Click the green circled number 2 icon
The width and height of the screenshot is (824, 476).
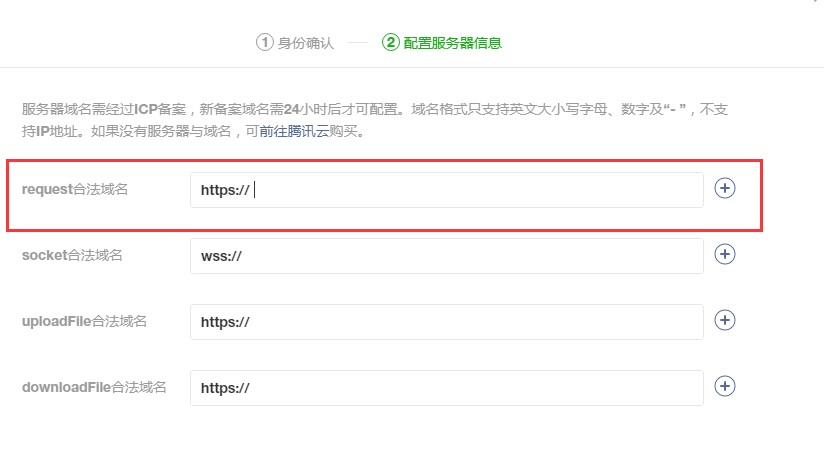[390, 43]
